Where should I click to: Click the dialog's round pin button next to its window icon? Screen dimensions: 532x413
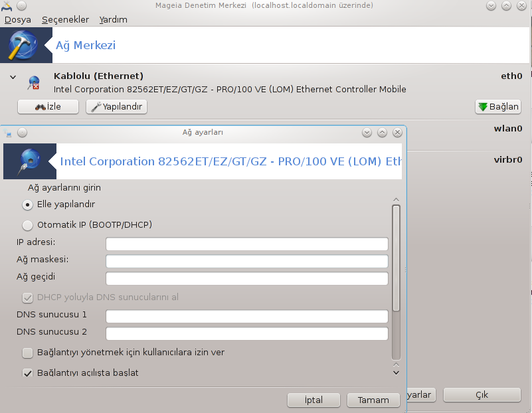[x=22, y=133]
